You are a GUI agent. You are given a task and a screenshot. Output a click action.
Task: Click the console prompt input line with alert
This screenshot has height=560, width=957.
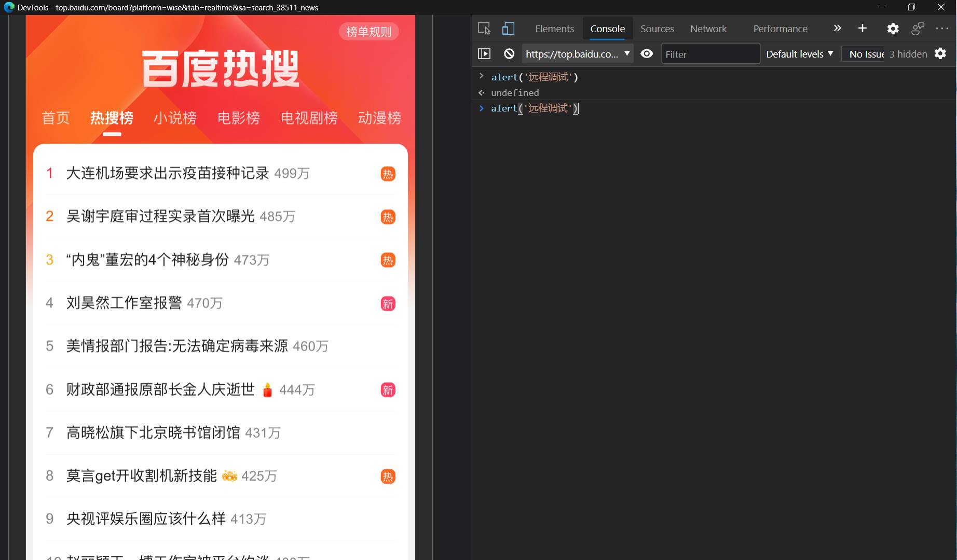point(535,108)
